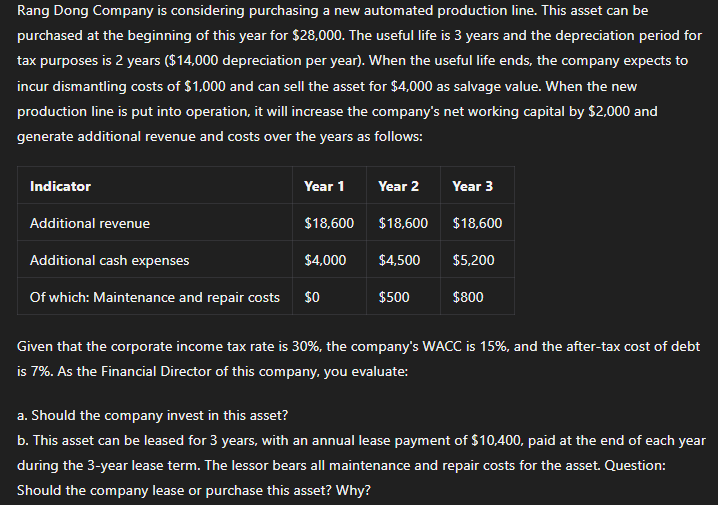Screen dimensions: 718x505
Task: Click the Year 3 revenue $18,600 cell
Action: point(477,223)
